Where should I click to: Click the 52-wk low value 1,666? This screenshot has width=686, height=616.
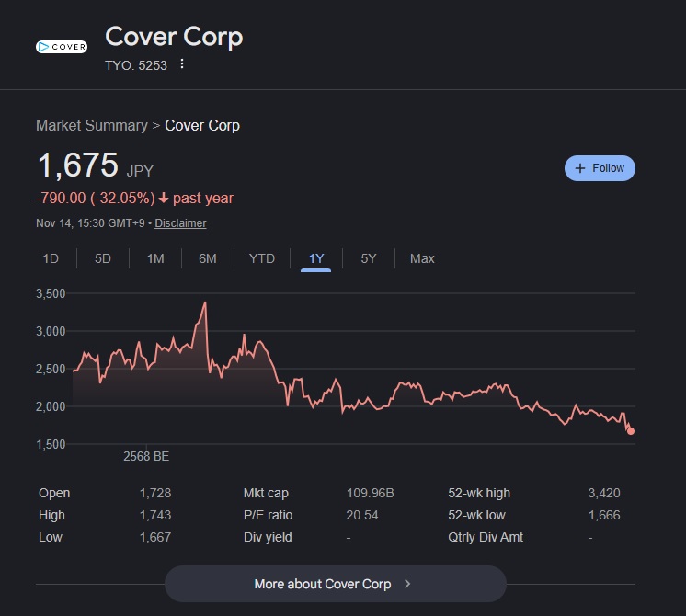pos(604,515)
